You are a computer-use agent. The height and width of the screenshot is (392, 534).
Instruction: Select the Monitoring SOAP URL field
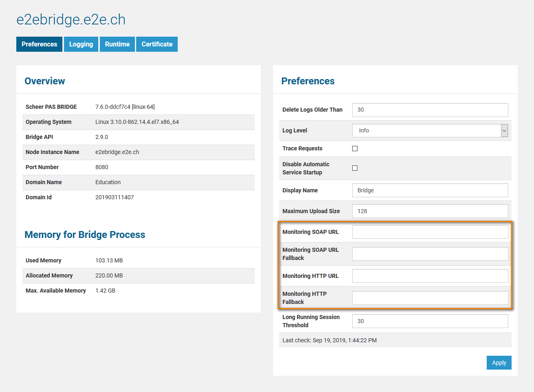click(430, 232)
